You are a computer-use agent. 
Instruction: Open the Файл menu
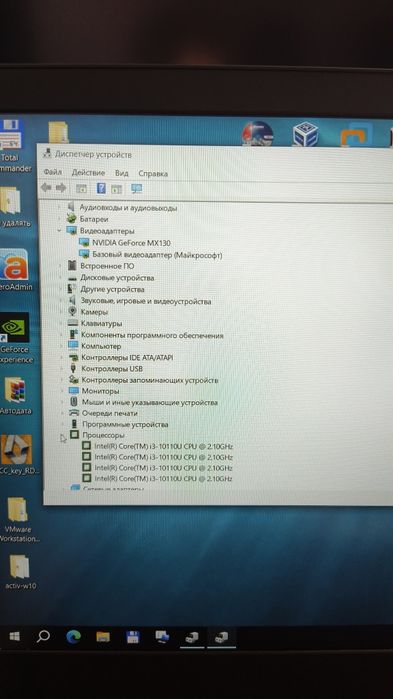pos(53,172)
